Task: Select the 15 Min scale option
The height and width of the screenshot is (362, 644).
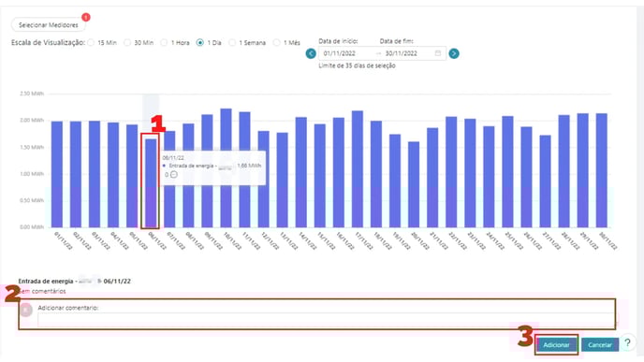Action: click(x=91, y=42)
